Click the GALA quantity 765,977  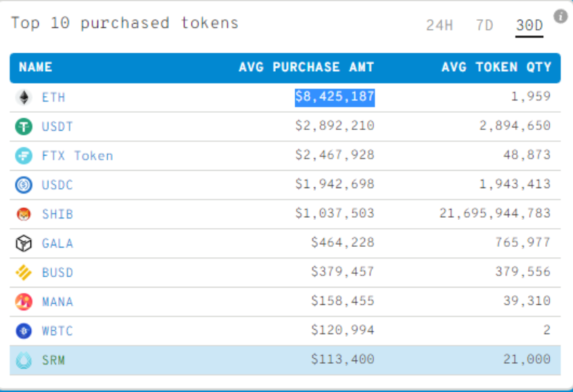523,243
